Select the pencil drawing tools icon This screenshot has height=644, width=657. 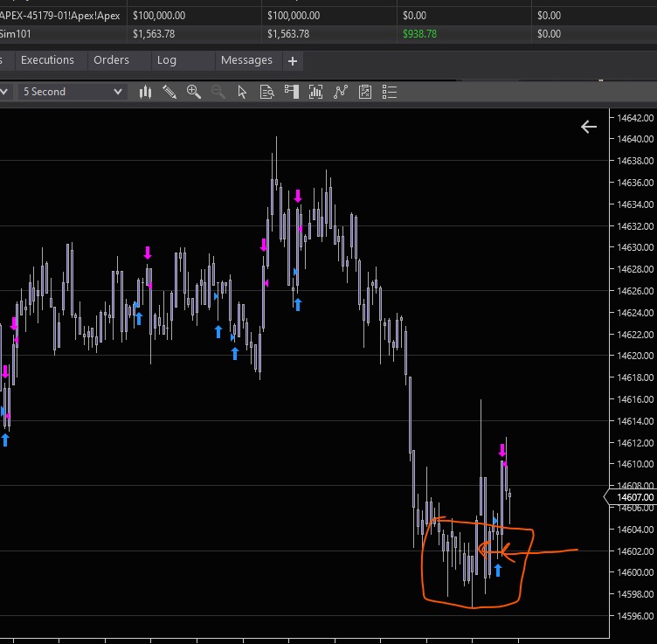[x=169, y=92]
